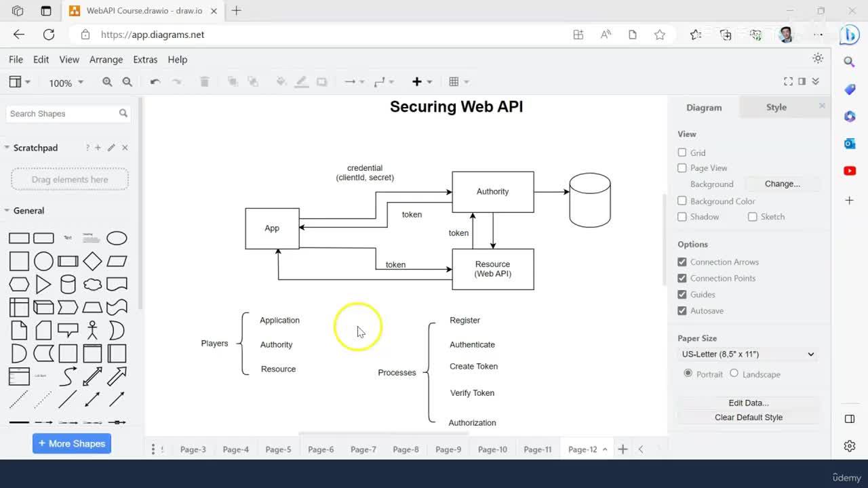This screenshot has height=488, width=868.
Task: Pick the cylinder shape from the shape palette
Action: pos(68,284)
